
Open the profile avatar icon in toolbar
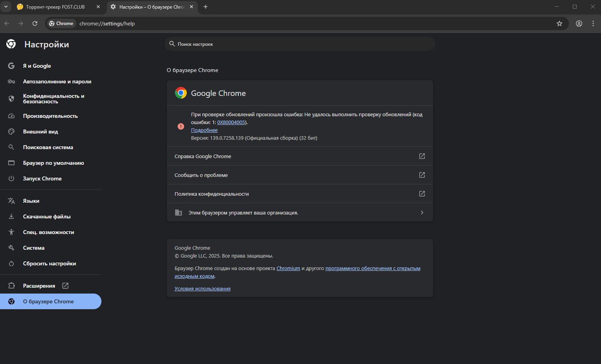click(x=579, y=23)
